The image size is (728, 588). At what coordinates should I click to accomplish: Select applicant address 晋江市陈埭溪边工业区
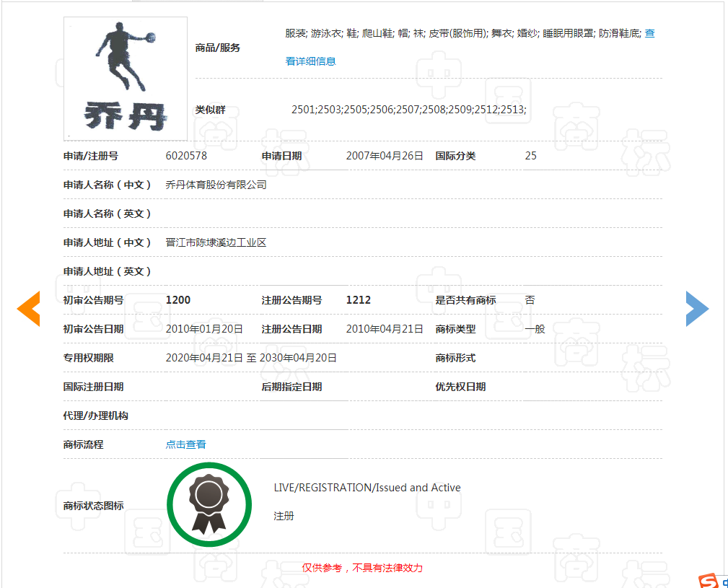(216, 242)
